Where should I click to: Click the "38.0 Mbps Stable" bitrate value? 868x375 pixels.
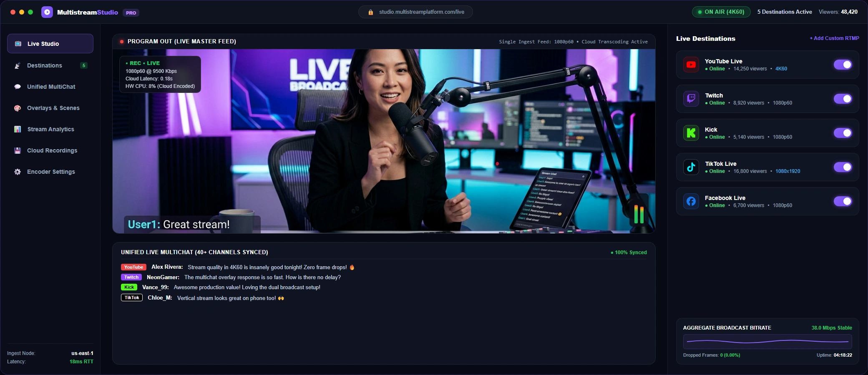(832, 328)
